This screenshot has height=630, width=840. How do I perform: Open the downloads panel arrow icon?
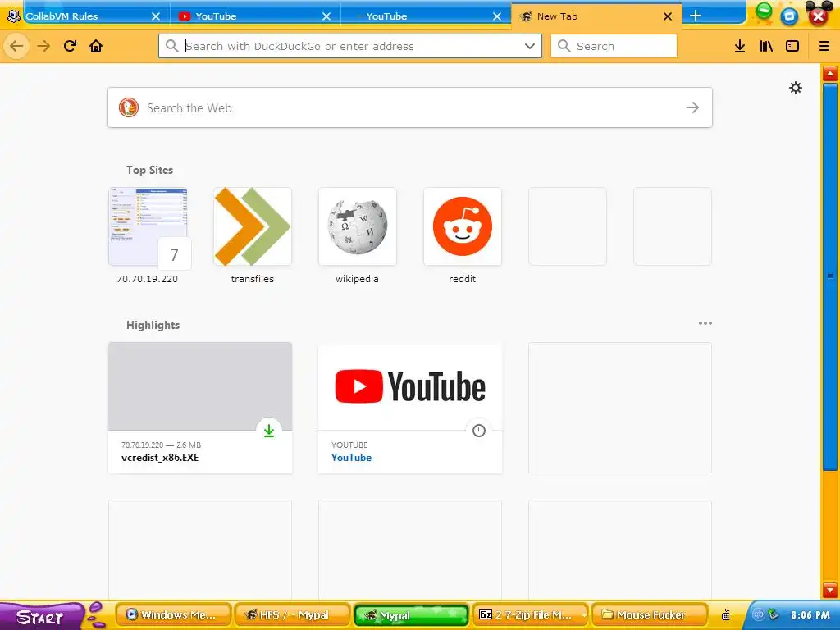(x=740, y=46)
